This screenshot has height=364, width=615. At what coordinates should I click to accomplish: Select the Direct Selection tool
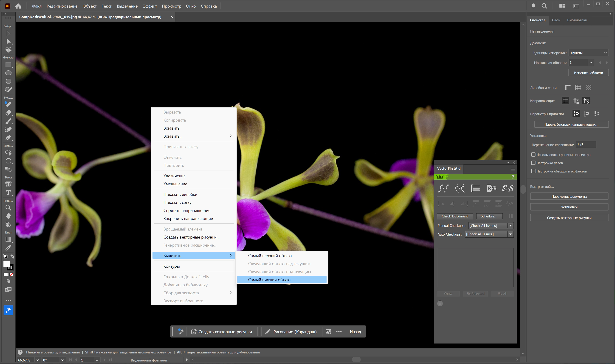pyautogui.click(x=8, y=42)
